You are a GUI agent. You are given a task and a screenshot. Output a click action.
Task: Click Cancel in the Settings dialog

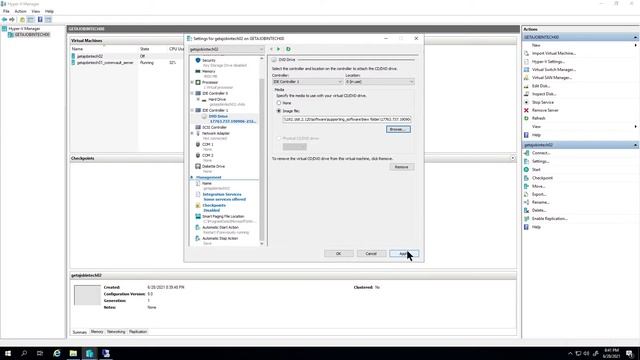point(371,253)
